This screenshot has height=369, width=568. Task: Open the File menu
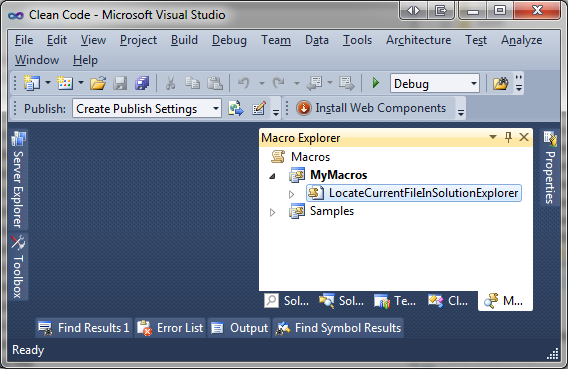(24, 40)
